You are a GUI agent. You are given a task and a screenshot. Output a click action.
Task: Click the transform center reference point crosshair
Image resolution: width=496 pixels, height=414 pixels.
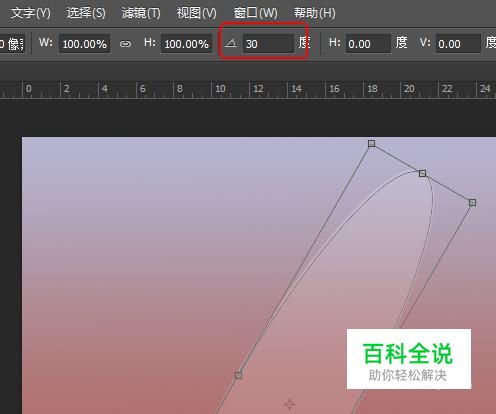(x=290, y=404)
